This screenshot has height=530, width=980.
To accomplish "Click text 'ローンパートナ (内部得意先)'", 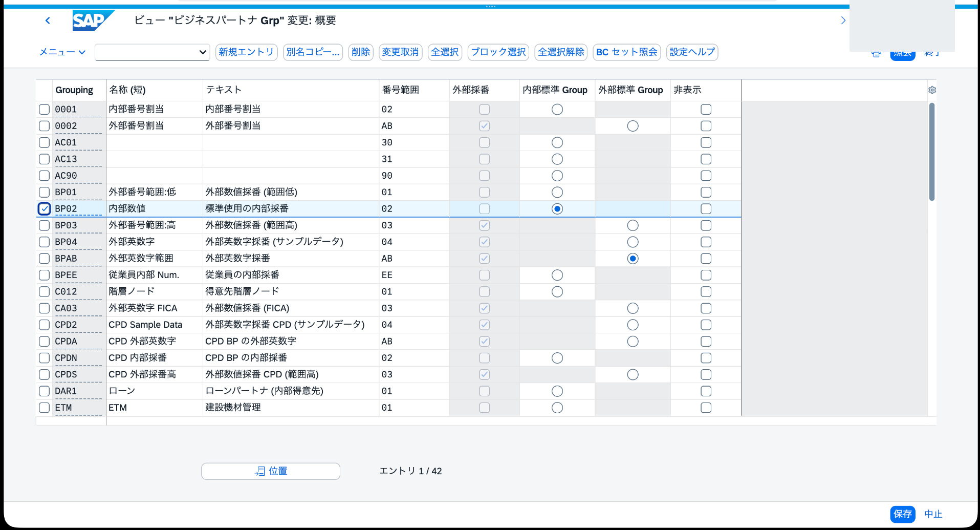I will click(x=265, y=391).
